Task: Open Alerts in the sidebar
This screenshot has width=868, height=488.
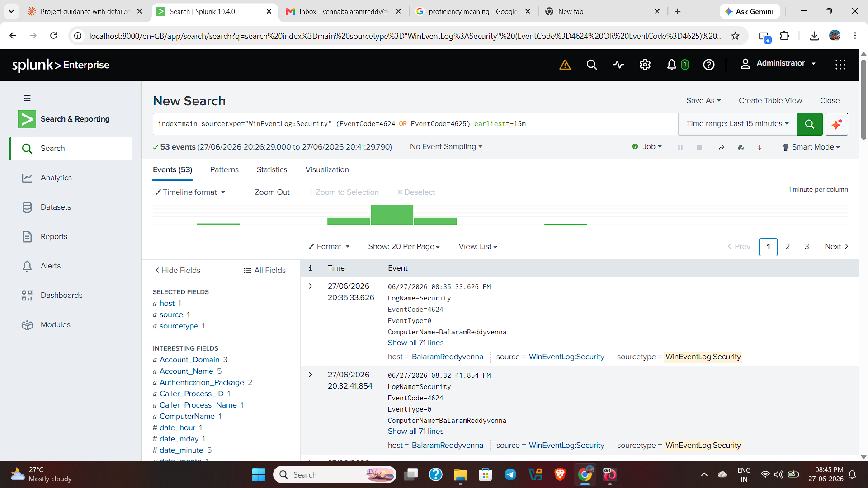Action: (x=51, y=266)
